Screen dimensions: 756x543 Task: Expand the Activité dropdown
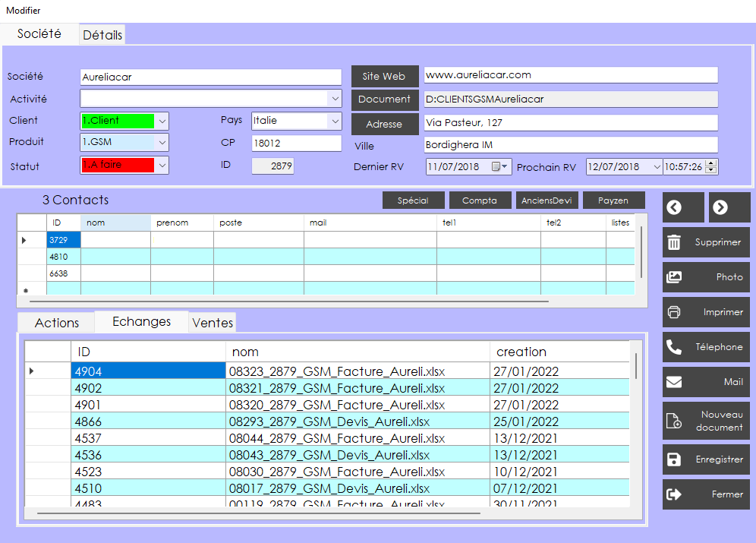coord(335,99)
